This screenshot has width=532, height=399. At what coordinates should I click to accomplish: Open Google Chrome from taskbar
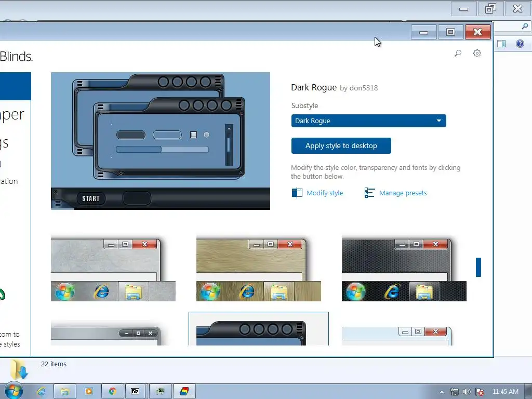tap(112, 391)
